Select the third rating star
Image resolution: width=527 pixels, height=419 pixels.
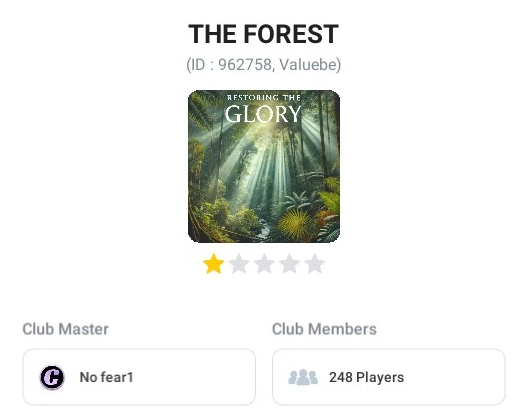pyautogui.click(x=264, y=264)
